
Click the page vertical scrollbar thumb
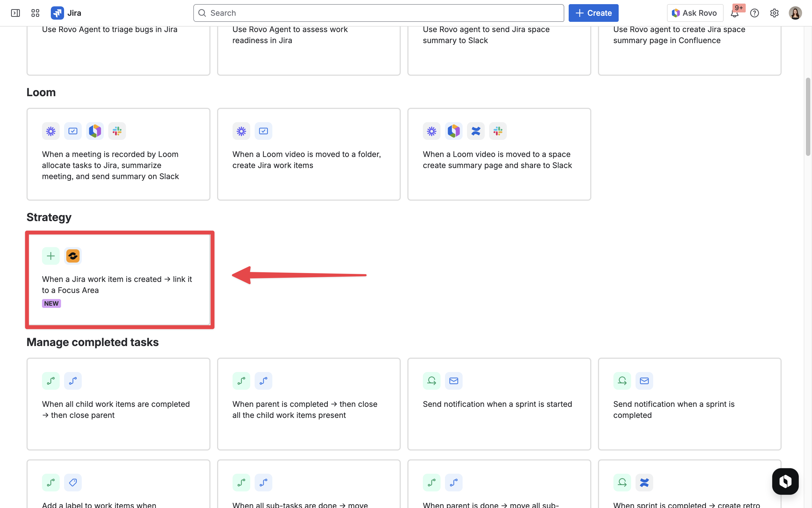point(808,117)
